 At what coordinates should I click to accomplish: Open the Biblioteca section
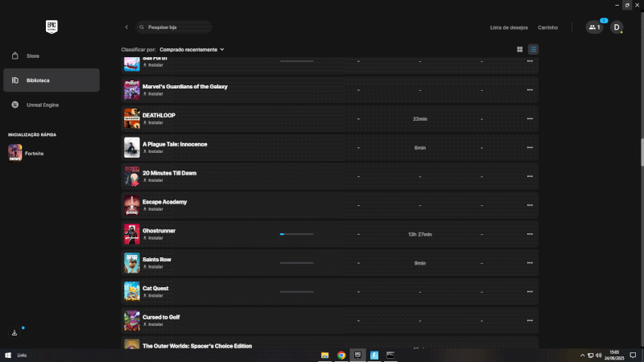click(x=52, y=80)
